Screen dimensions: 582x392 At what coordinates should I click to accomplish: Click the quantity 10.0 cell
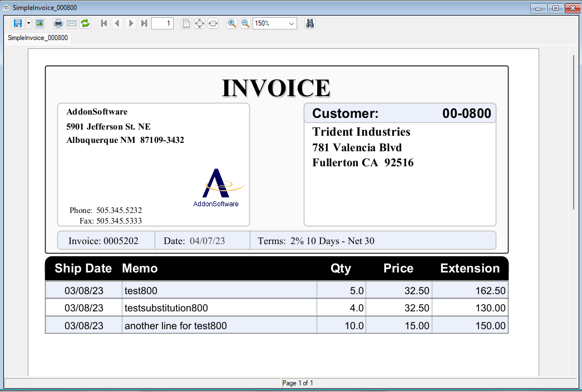click(341, 326)
